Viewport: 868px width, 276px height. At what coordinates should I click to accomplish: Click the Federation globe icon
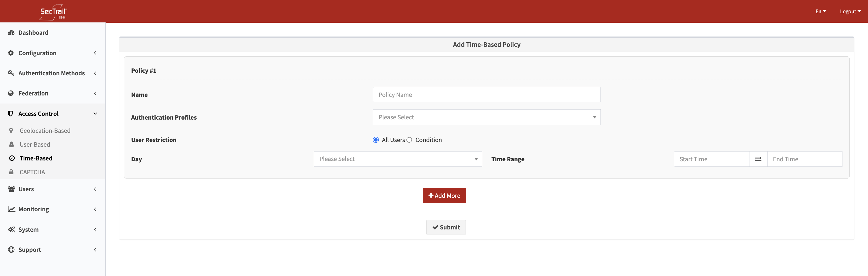point(11,93)
